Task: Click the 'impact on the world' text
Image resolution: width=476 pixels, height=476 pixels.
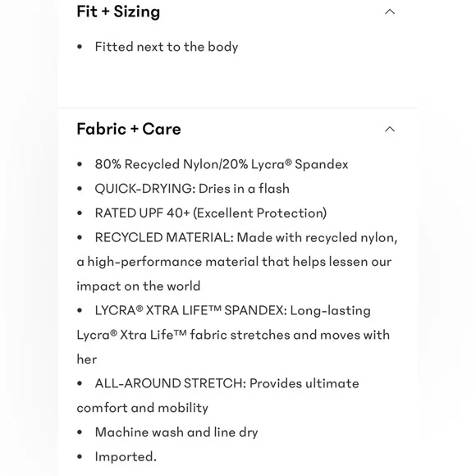Action: pyautogui.click(x=139, y=286)
